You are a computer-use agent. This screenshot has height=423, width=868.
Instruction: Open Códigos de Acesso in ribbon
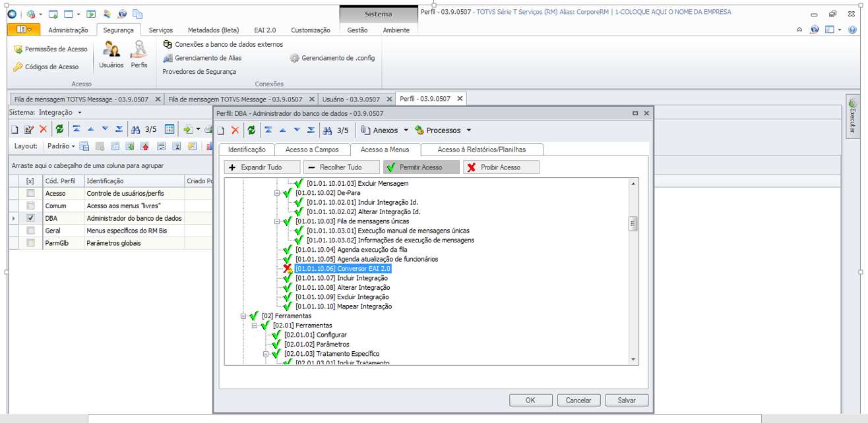(x=46, y=67)
